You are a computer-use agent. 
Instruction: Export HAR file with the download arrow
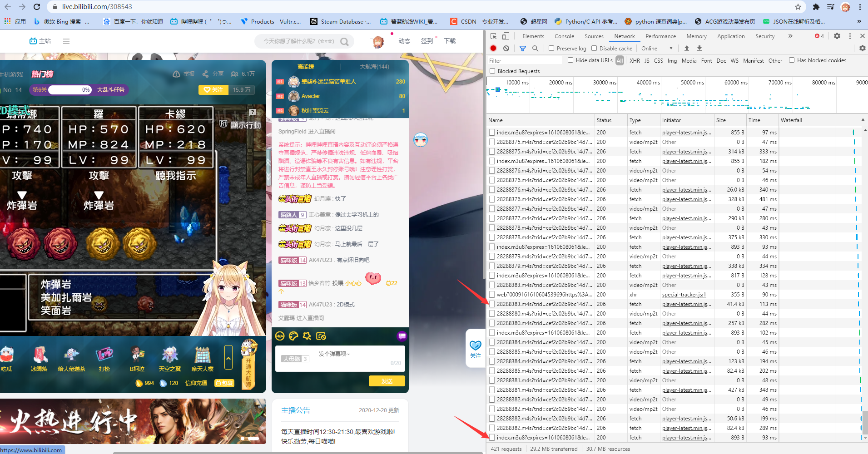[x=699, y=48]
